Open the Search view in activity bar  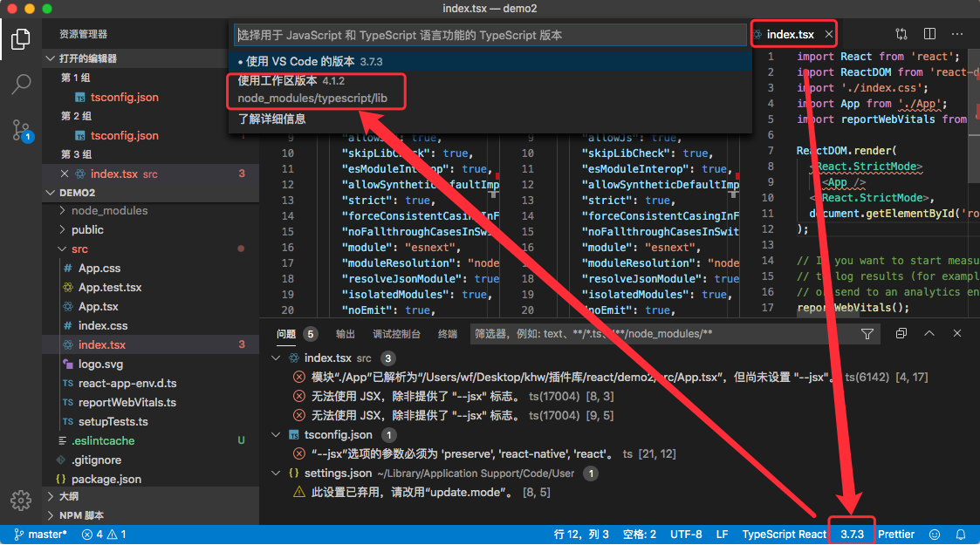(21, 84)
